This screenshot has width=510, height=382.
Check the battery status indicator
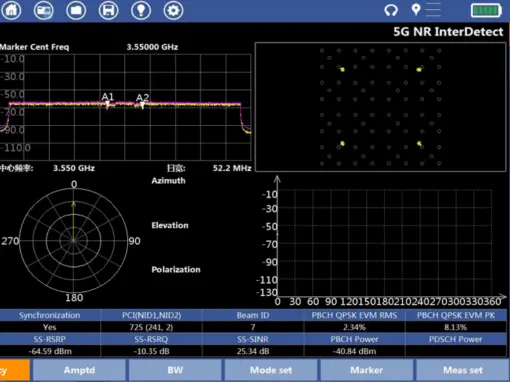coord(486,10)
